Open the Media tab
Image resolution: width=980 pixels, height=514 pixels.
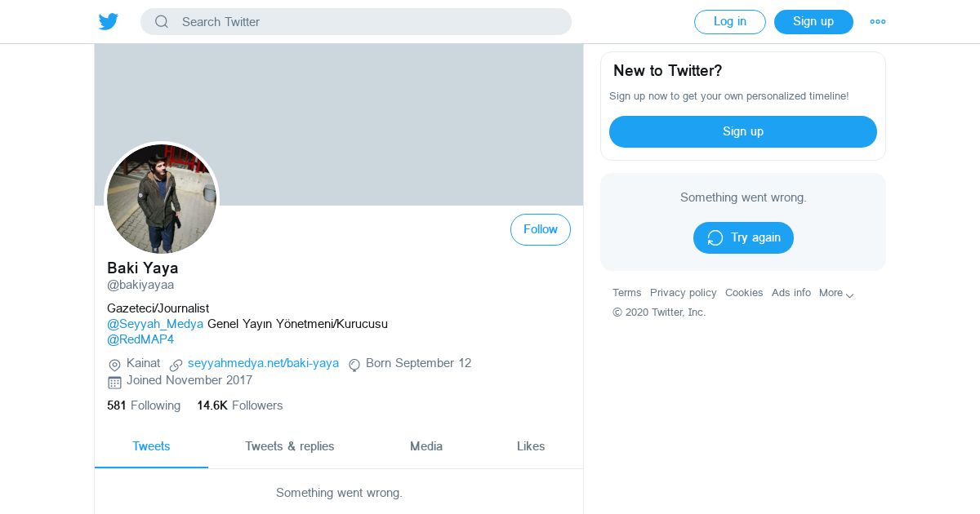pyautogui.click(x=426, y=446)
